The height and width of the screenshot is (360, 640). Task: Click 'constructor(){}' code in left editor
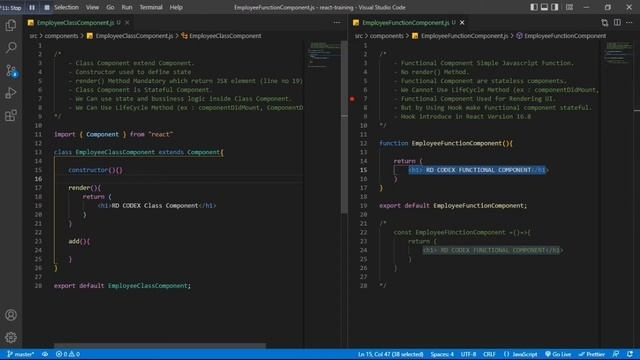coord(96,170)
